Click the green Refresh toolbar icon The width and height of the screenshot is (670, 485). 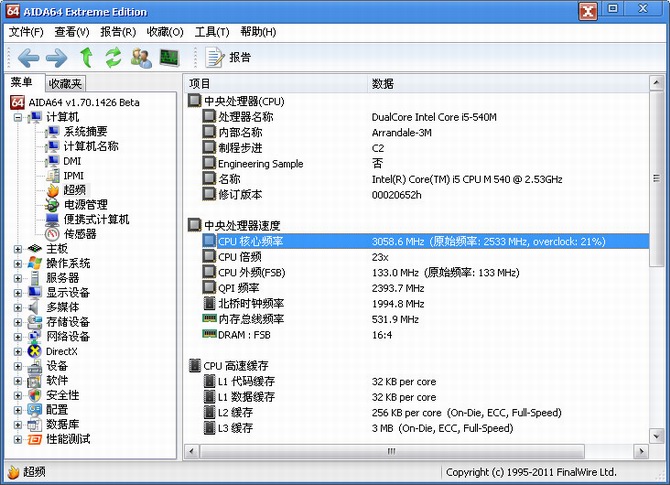pyautogui.click(x=113, y=57)
